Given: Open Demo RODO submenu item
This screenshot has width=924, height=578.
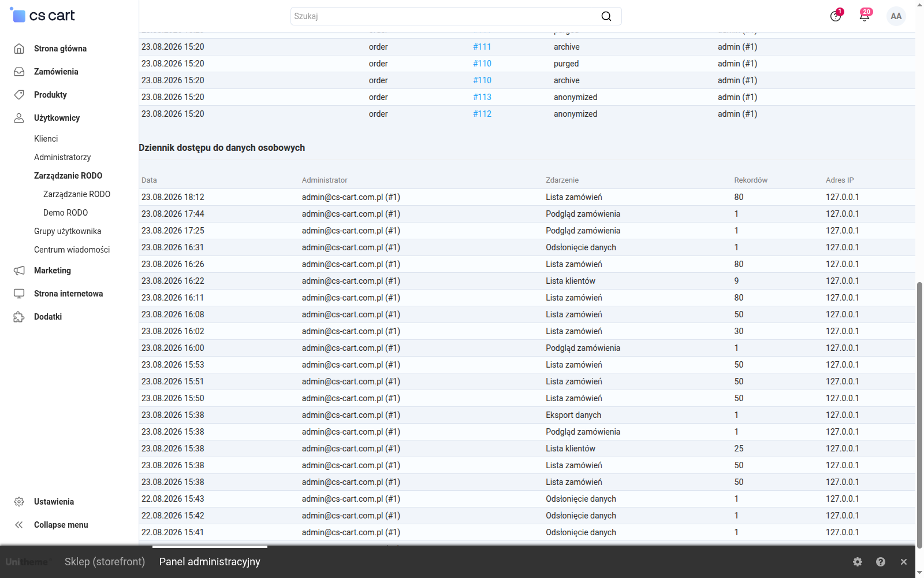Looking at the screenshot, I should (x=65, y=213).
